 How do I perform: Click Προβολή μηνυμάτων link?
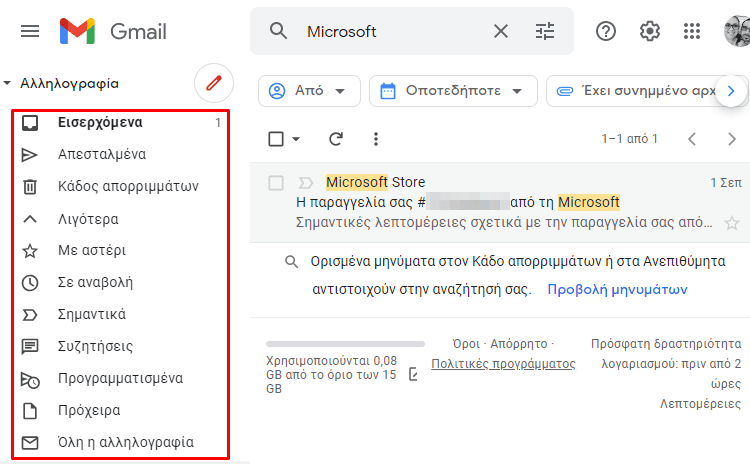coord(617,290)
